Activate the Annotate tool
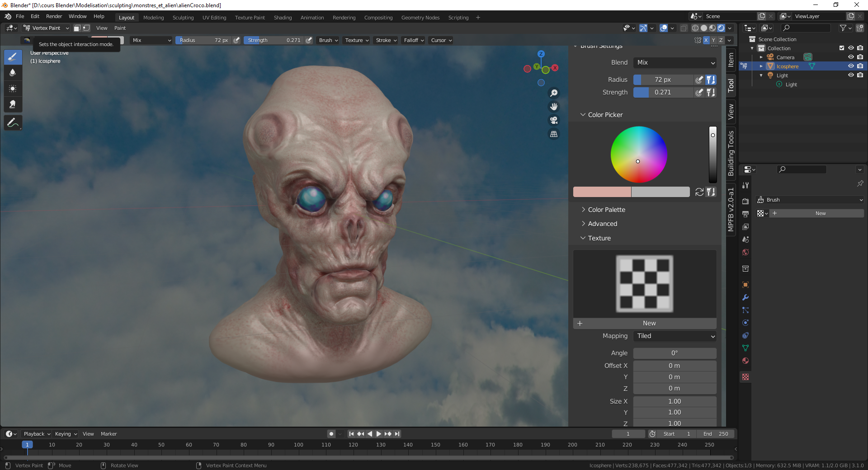This screenshot has width=868, height=470. pos(13,122)
